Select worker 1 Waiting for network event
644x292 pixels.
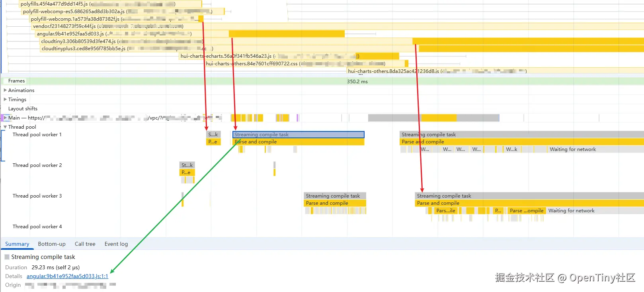[595, 149]
